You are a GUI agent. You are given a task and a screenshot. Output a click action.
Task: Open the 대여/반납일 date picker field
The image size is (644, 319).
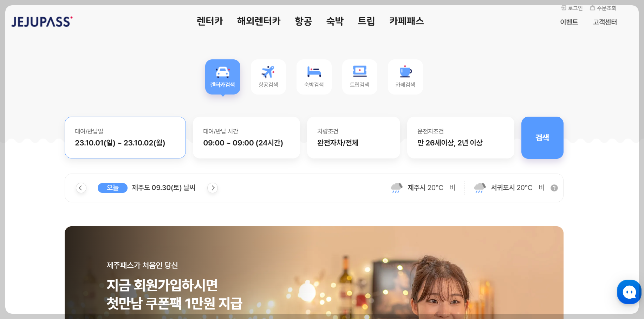[x=125, y=138]
